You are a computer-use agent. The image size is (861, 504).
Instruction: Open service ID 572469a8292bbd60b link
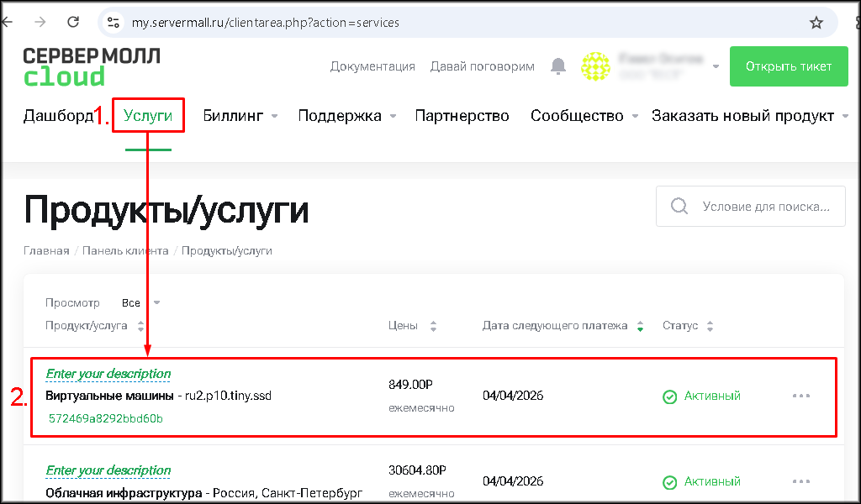point(106,417)
